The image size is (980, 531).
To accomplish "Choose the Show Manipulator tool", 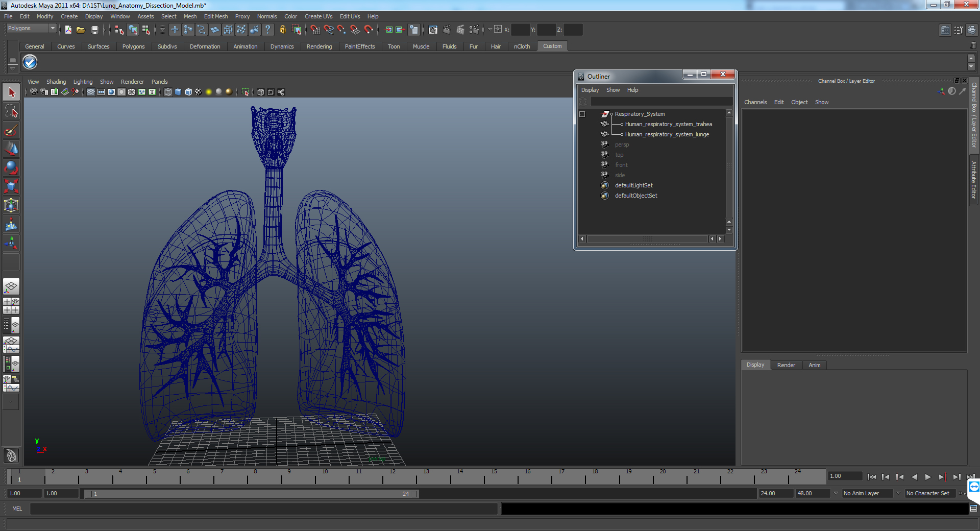I will 11,244.
